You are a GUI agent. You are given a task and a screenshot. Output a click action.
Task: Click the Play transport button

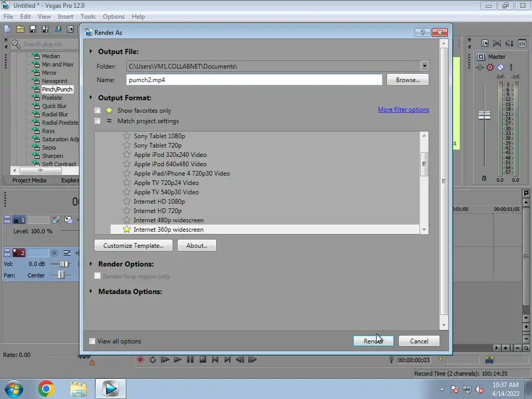tap(178, 360)
